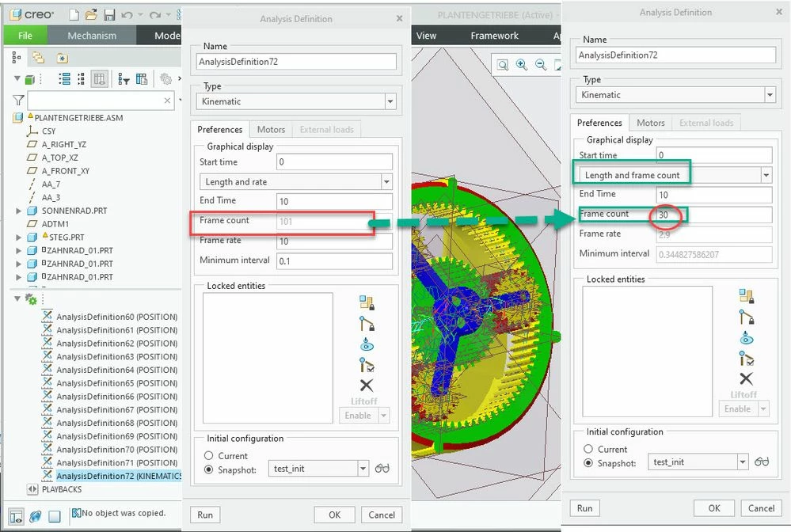Click Run in the Length and rate dialog
Screen dimensions: 791x532
pyautogui.click(x=205, y=515)
